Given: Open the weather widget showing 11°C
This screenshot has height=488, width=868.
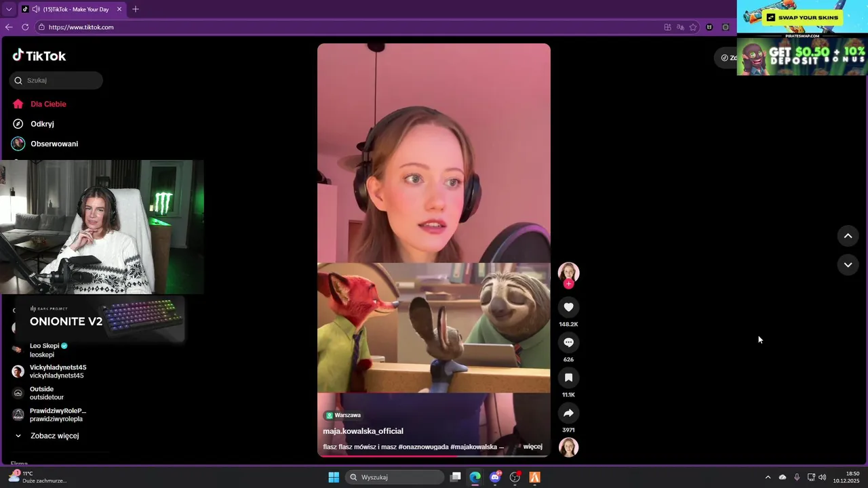Looking at the screenshot, I should pyautogui.click(x=38, y=477).
